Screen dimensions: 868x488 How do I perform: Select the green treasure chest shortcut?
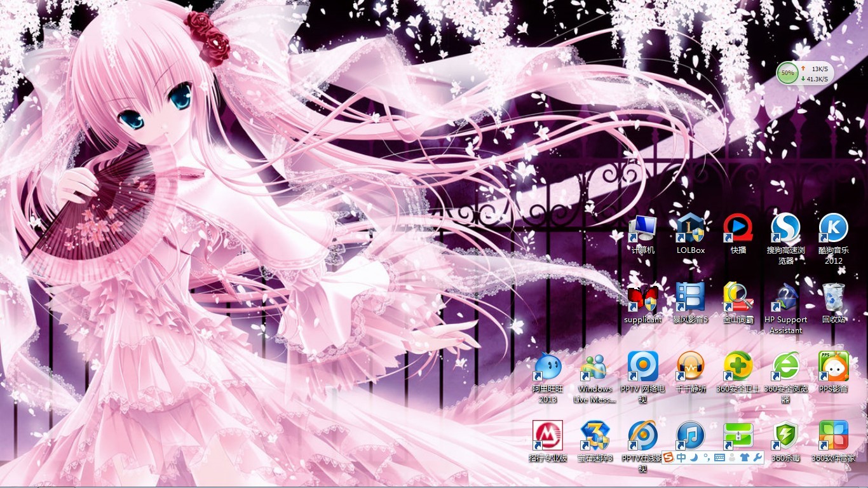pos(738,435)
